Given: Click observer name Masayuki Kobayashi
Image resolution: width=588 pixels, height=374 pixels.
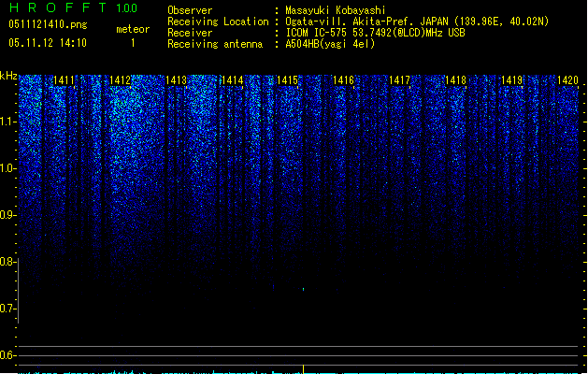Looking at the screenshot, I should (x=336, y=10).
